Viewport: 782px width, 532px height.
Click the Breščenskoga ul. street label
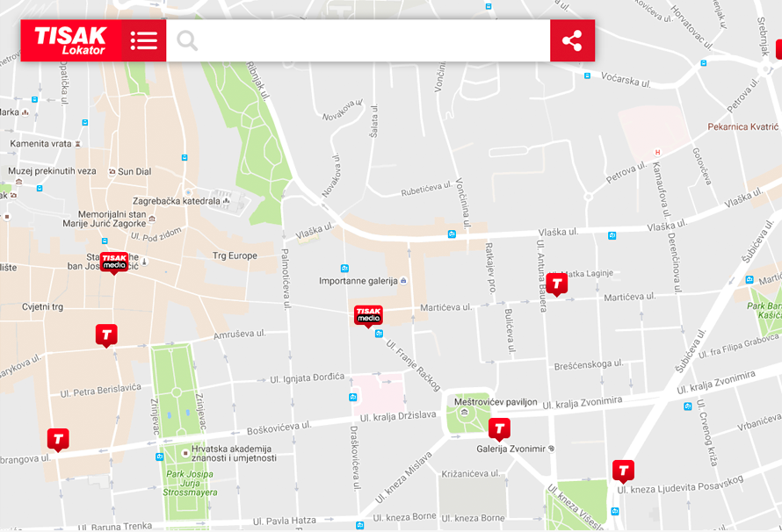click(x=589, y=364)
